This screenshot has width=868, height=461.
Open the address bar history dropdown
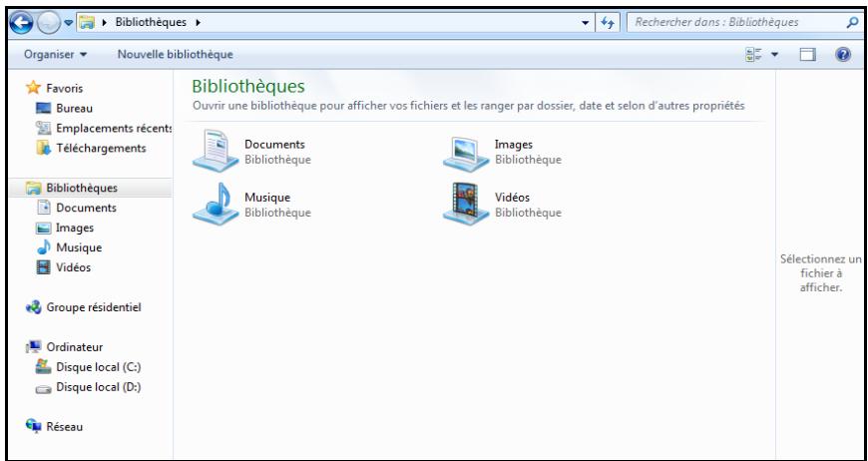pyautogui.click(x=585, y=23)
